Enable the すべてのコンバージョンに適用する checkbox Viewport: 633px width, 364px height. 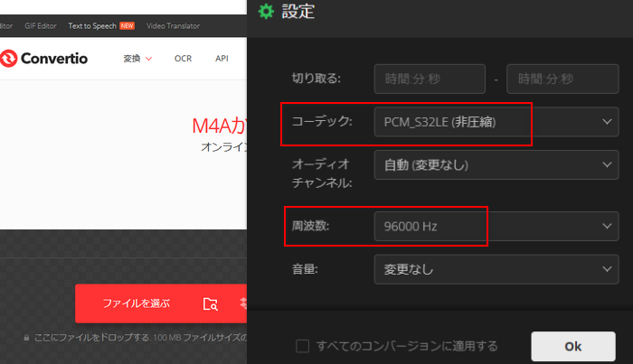(x=302, y=346)
